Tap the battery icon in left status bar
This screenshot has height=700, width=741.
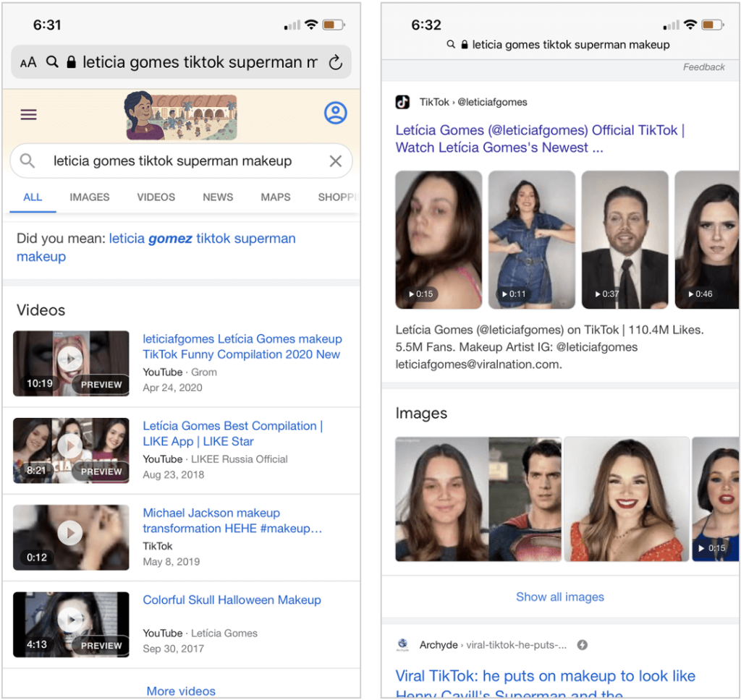[334, 25]
